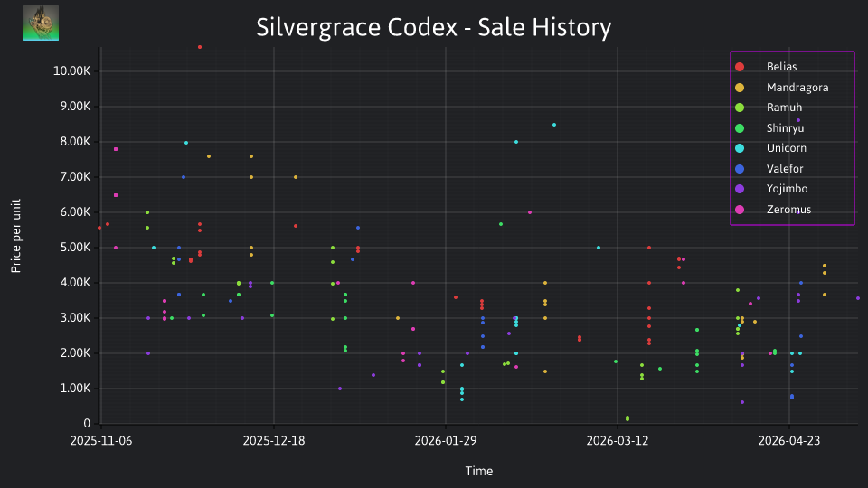Hide the Ramuh series via legend
Screen dimensions: 868x488
coord(769,108)
